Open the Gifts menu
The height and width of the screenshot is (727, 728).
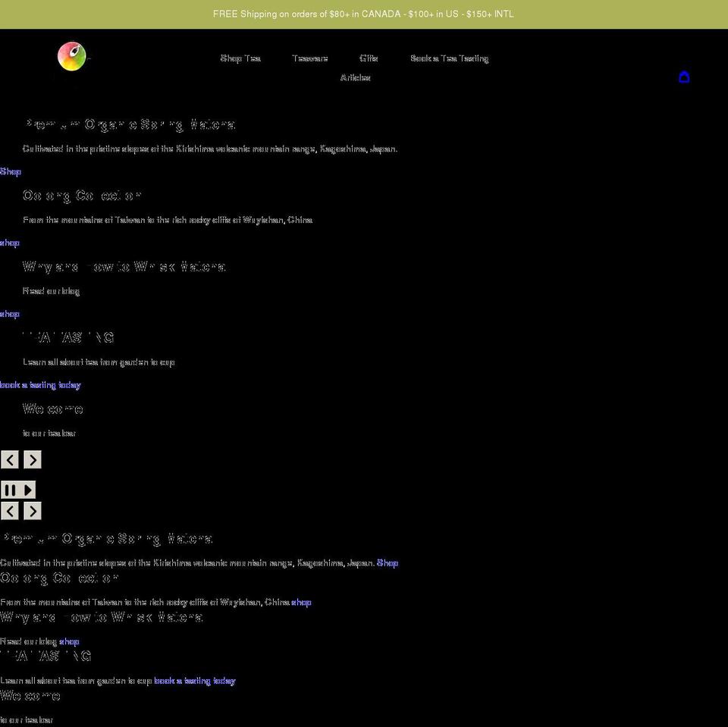tap(369, 58)
